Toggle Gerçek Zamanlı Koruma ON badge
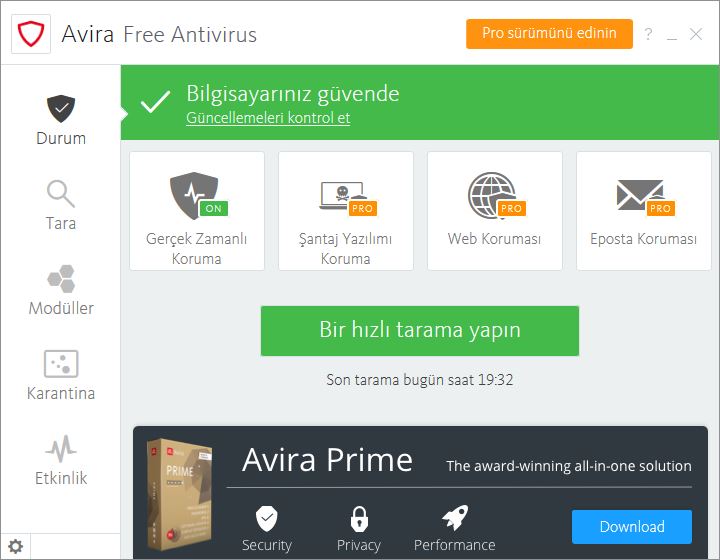 [214, 208]
